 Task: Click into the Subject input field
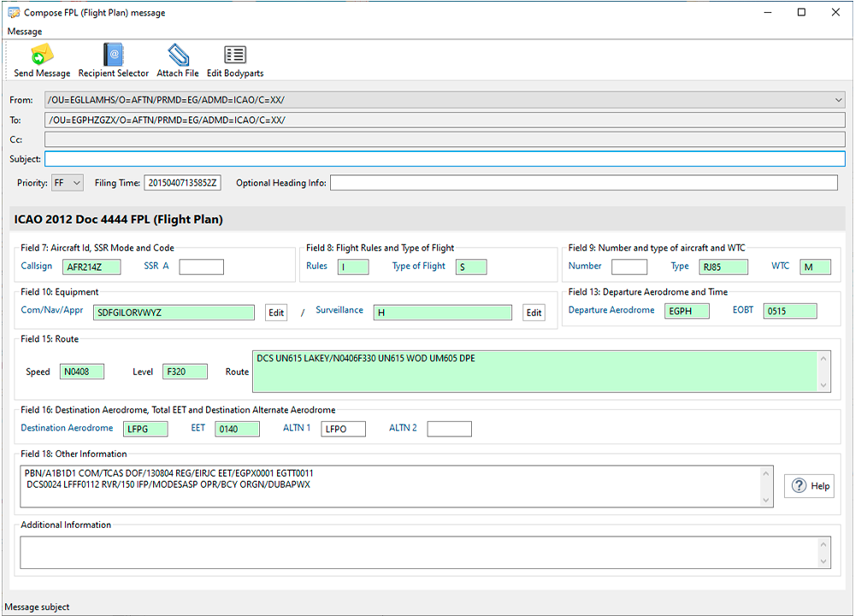445,159
